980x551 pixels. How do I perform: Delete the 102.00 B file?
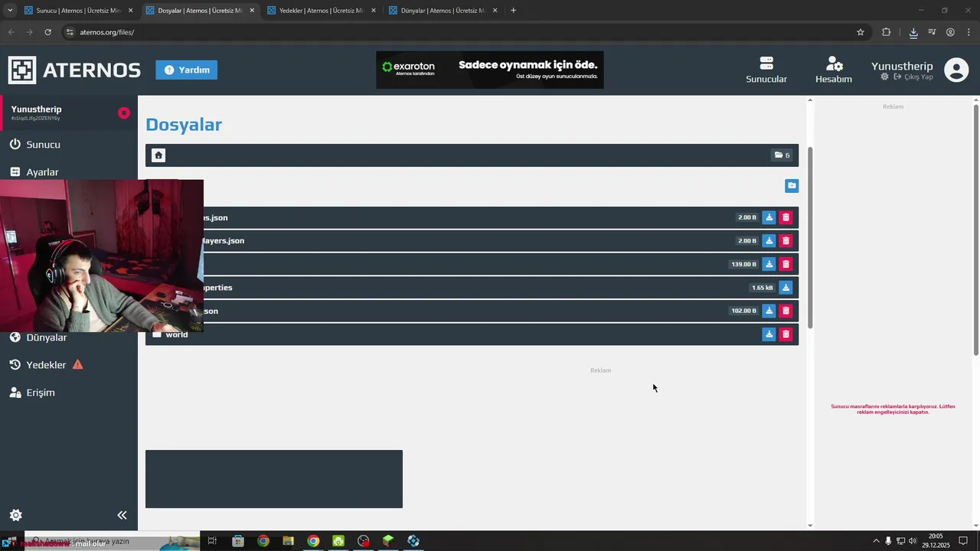(786, 311)
